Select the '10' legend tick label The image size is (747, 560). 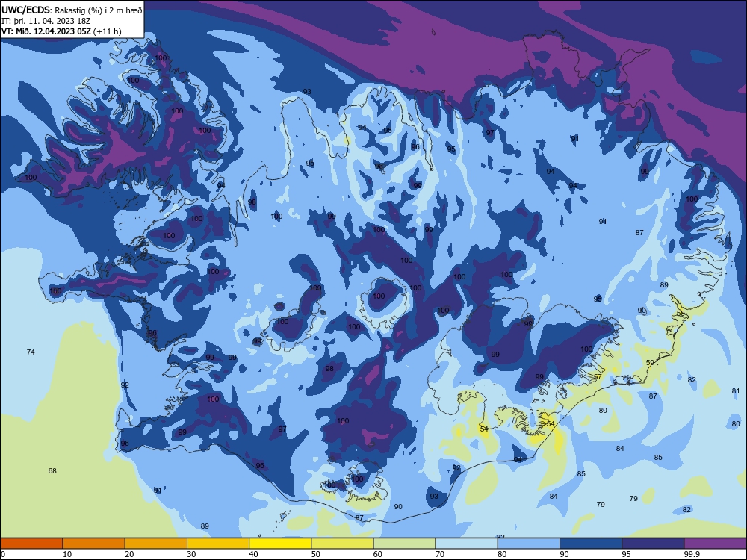[67, 554]
